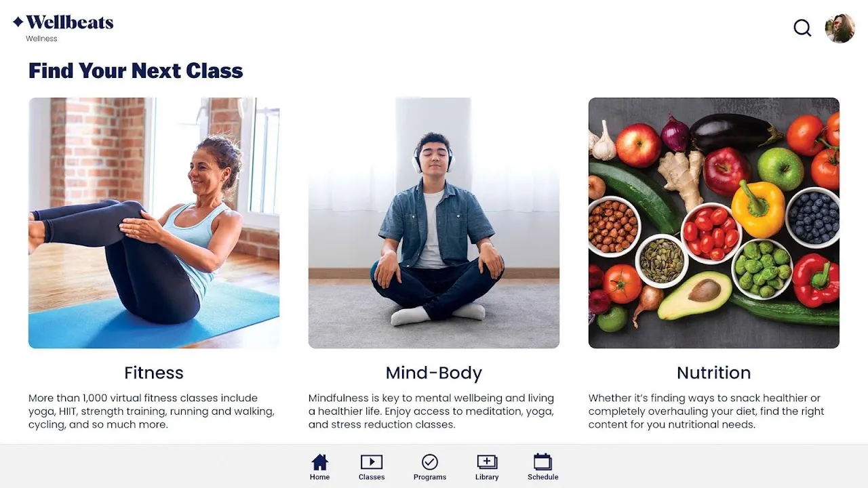Open the user profile avatar
Image resolution: width=868 pixels, height=488 pixels.
point(840,28)
